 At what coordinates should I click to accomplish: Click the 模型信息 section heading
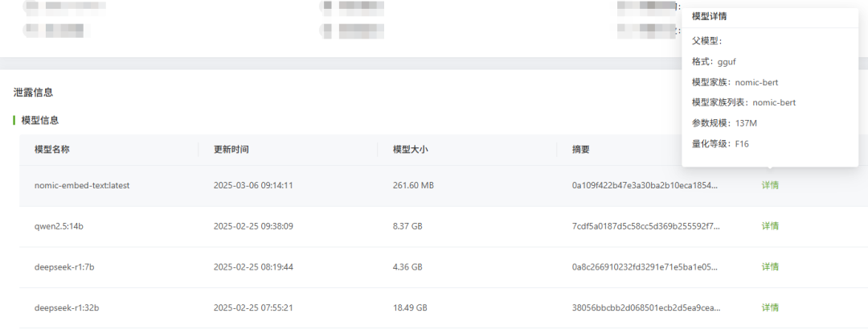40,120
